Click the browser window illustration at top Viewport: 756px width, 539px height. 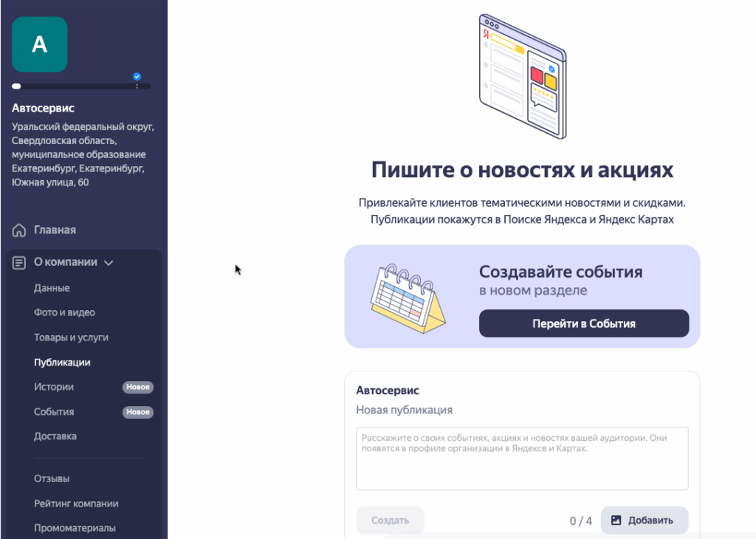click(523, 76)
